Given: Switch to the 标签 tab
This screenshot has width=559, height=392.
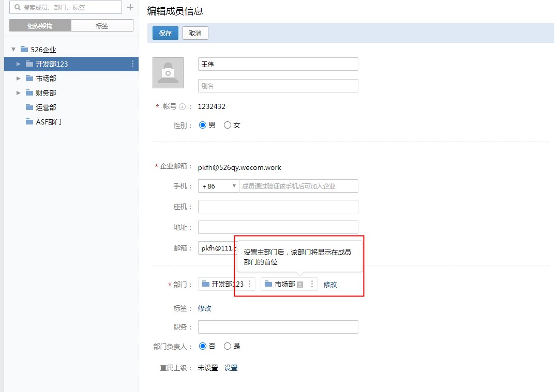Looking at the screenshot, I should coord(102,26).
